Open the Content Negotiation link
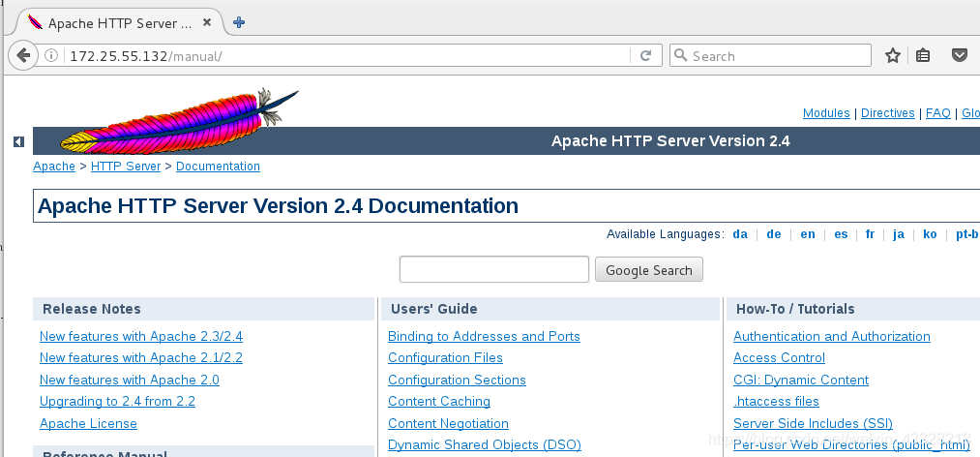The height and width of the screenshot is (457, 980). coord(448,424)
